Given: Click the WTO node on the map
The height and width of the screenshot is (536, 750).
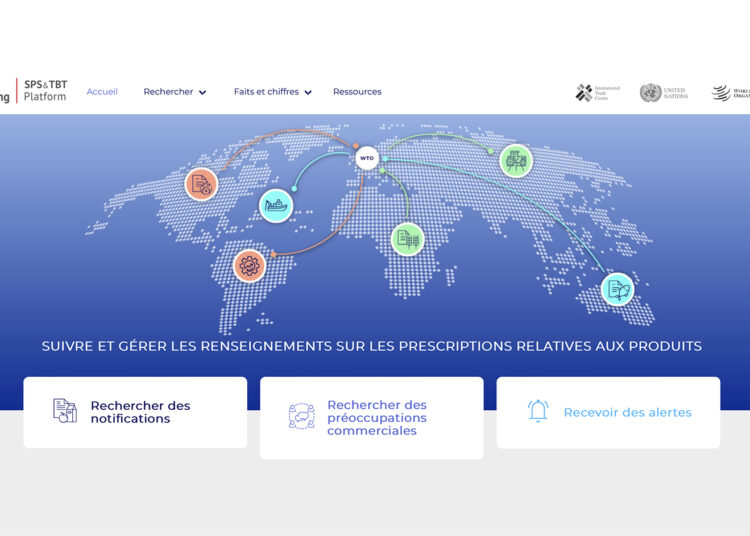Looking at the screenshot, I should coord(367,158).
